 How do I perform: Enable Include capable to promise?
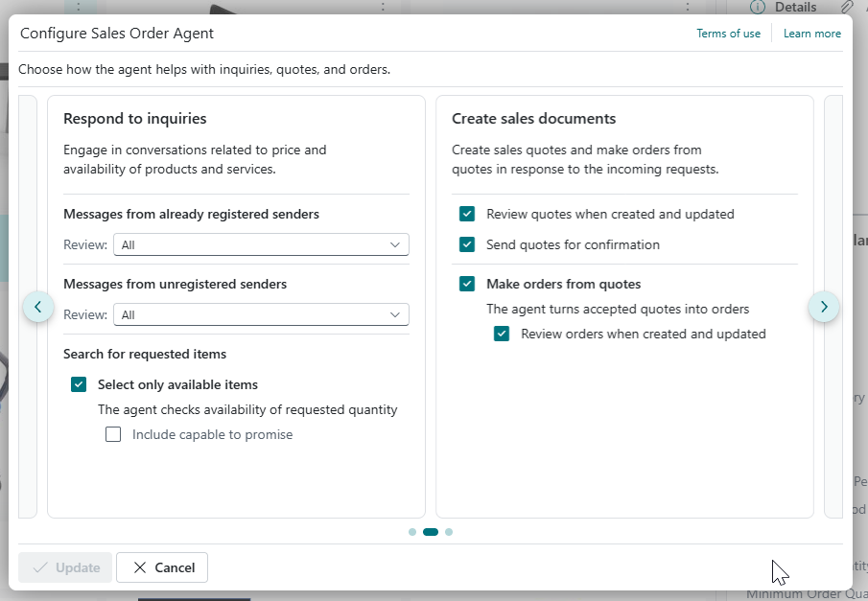113,434
